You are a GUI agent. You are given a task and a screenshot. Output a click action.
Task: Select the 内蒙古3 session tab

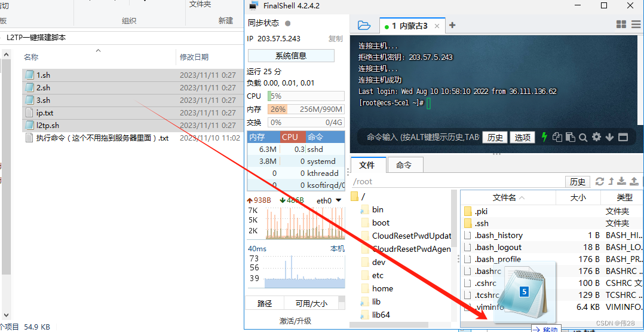[410, 26]
